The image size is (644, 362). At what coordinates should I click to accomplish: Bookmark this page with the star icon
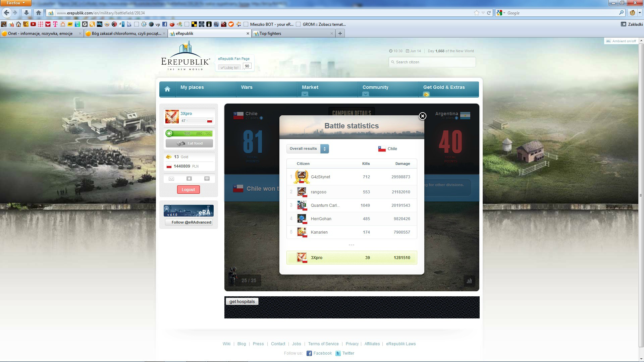pyautogui.click(x=477, y=13)
